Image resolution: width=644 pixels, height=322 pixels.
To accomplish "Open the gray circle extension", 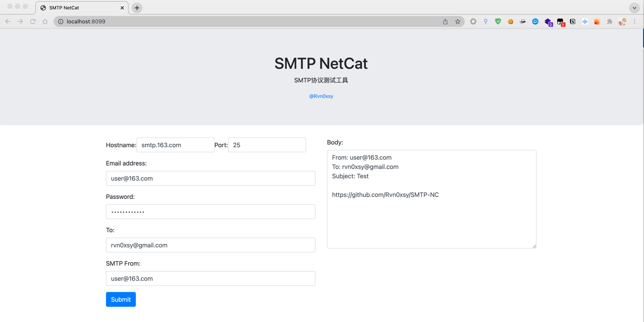I will tap(473, 21).
